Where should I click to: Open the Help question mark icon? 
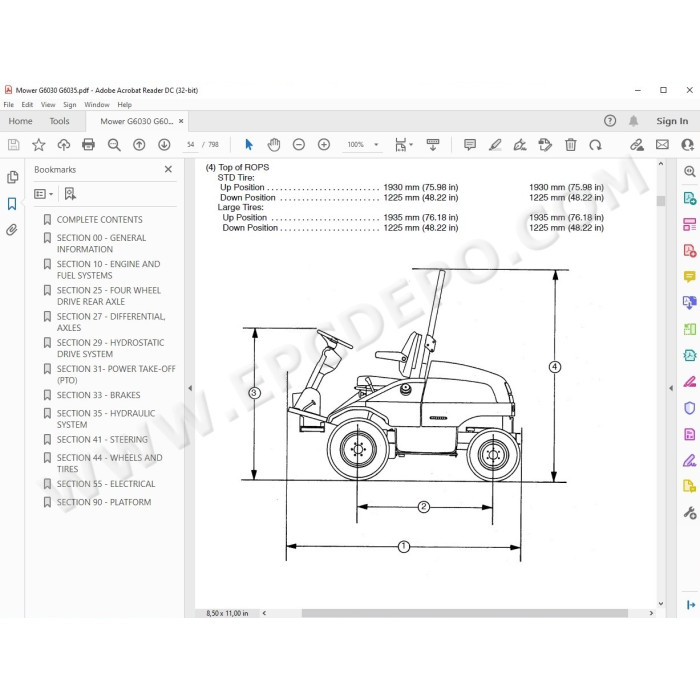(610, 121)
